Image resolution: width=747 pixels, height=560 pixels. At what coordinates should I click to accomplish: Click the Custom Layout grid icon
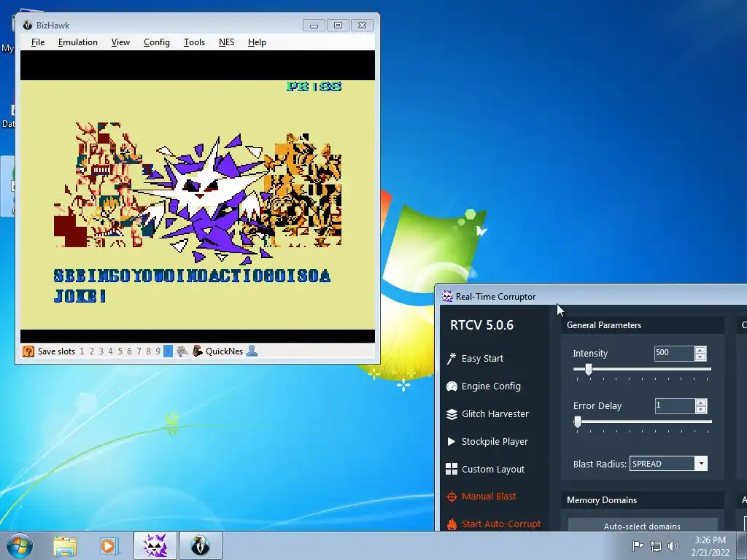click(451, 469)
